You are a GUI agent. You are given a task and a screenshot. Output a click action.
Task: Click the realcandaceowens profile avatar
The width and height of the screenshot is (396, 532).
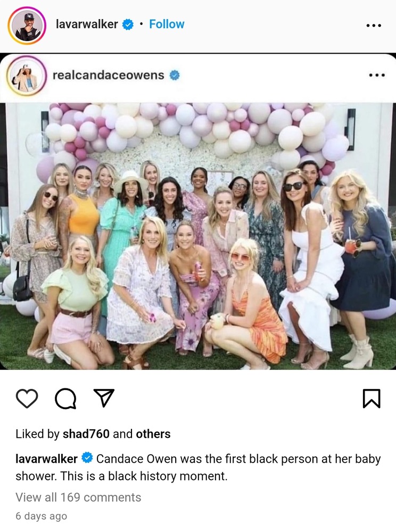click(27, 76)
